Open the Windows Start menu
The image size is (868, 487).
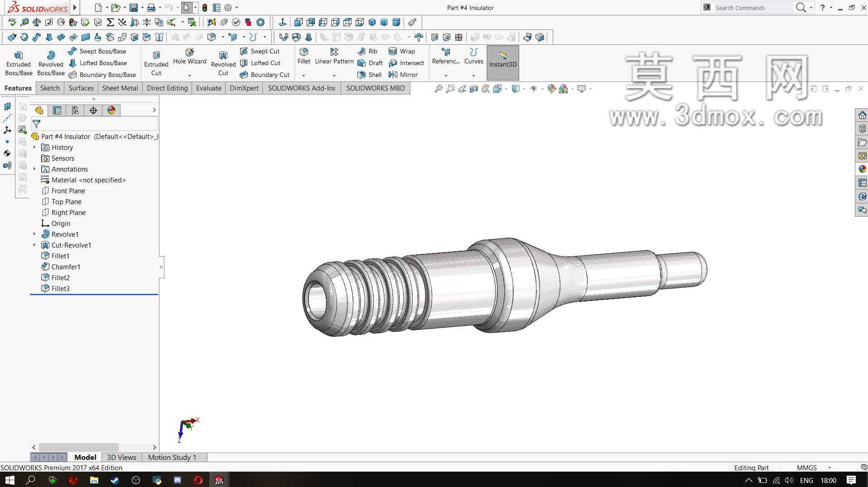coord(10,480)
